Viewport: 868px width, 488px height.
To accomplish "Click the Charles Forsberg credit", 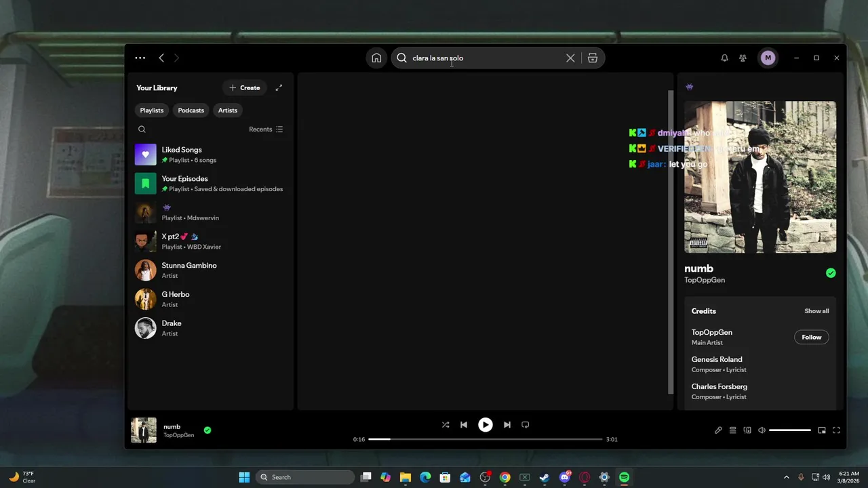I will (719, 386).
